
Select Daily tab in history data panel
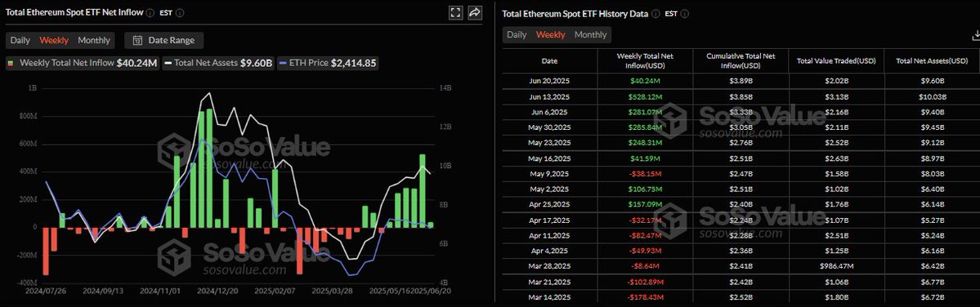click(x=517, y=34)
